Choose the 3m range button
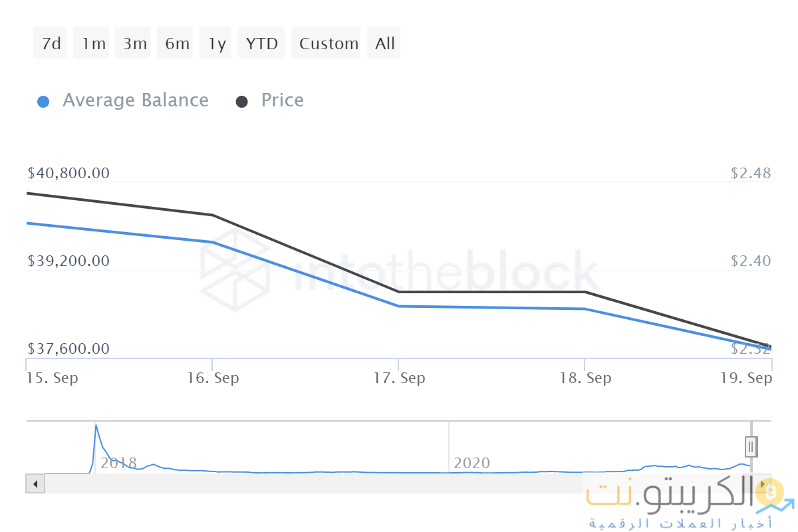The width and height of the screenshot is (798, 532). pyautogui.click(x=134, y=43)
